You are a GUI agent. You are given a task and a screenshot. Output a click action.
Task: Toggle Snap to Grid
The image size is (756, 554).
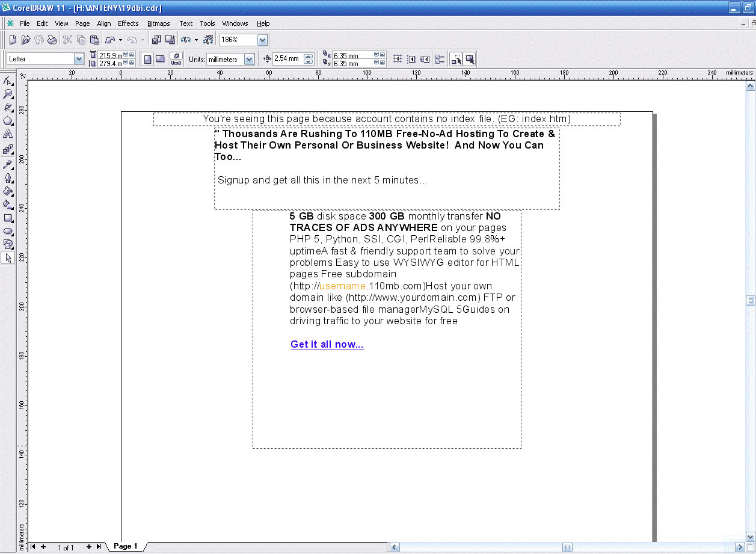click(x=398, y=58)
